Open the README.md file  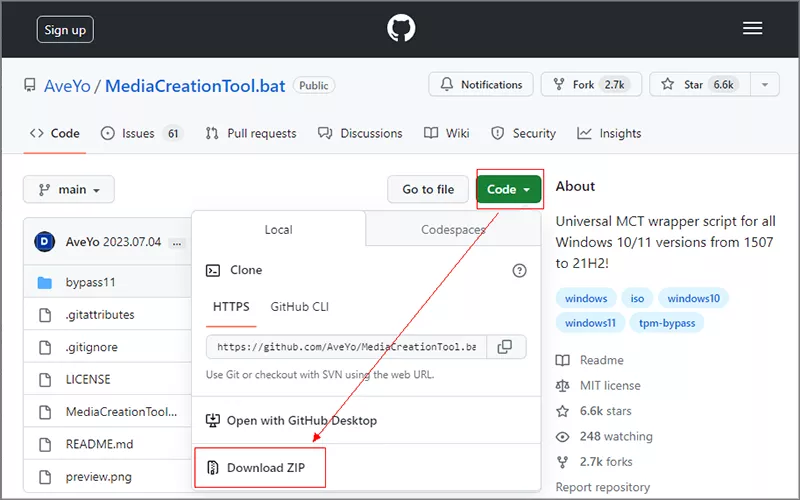(99, 444)
